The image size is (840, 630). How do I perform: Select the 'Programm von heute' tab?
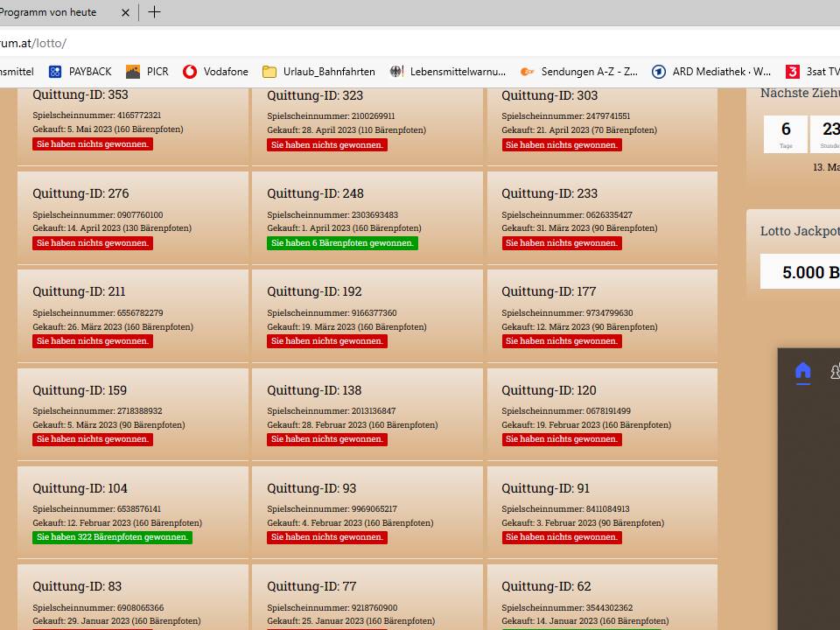[x=52, y=12]
